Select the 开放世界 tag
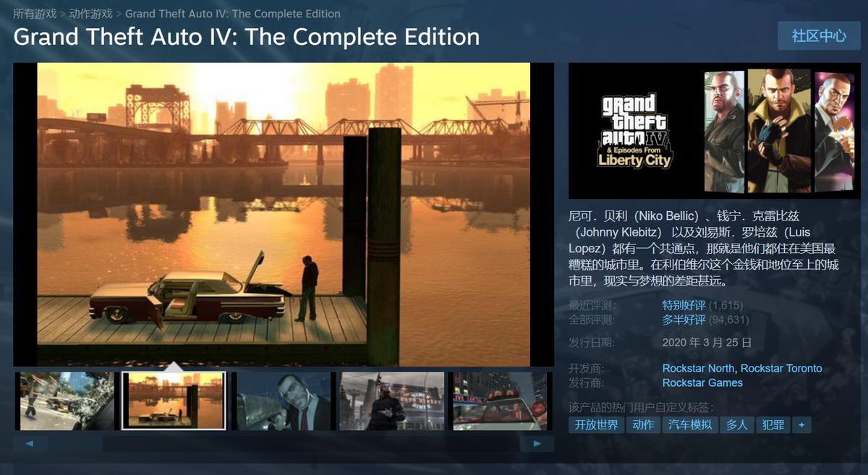This screenshot has height=475, width=868. pyautogui.click(x=596, y=425)
